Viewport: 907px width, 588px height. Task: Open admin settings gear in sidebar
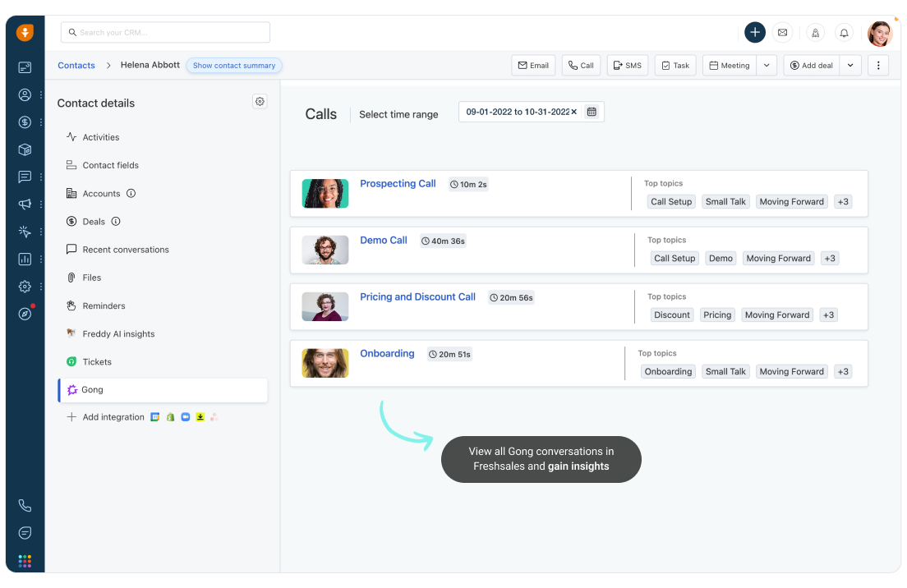click(25, 287)
